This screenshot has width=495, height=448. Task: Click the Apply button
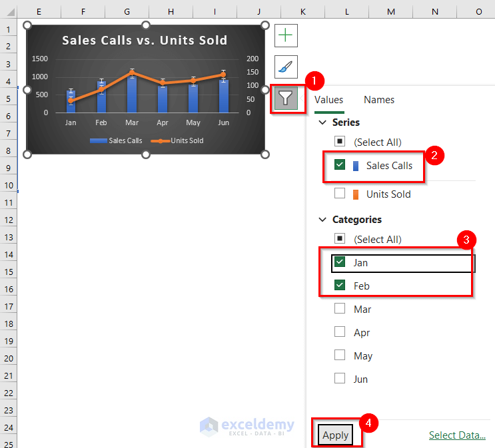click(335, 435)
